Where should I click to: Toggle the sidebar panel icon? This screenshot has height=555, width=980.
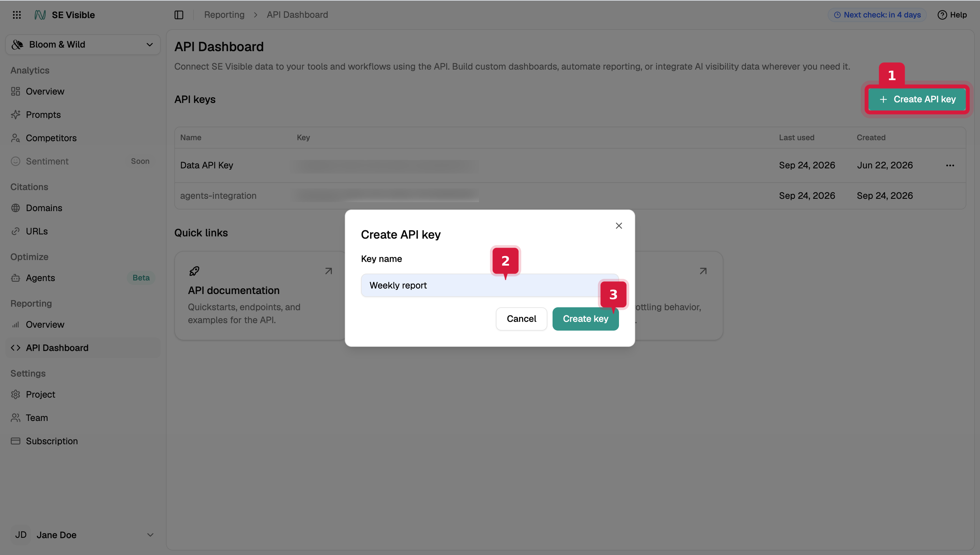pyautogui.click(x=179, y=15)
